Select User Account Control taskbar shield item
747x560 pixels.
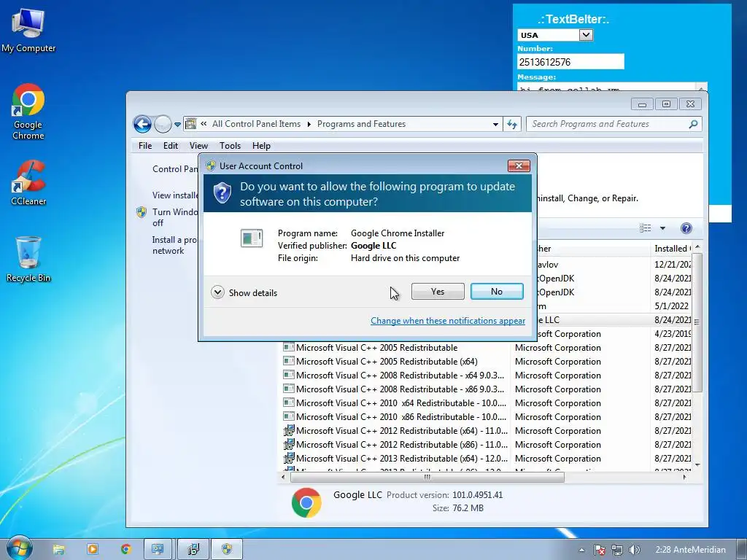point(227,550)
